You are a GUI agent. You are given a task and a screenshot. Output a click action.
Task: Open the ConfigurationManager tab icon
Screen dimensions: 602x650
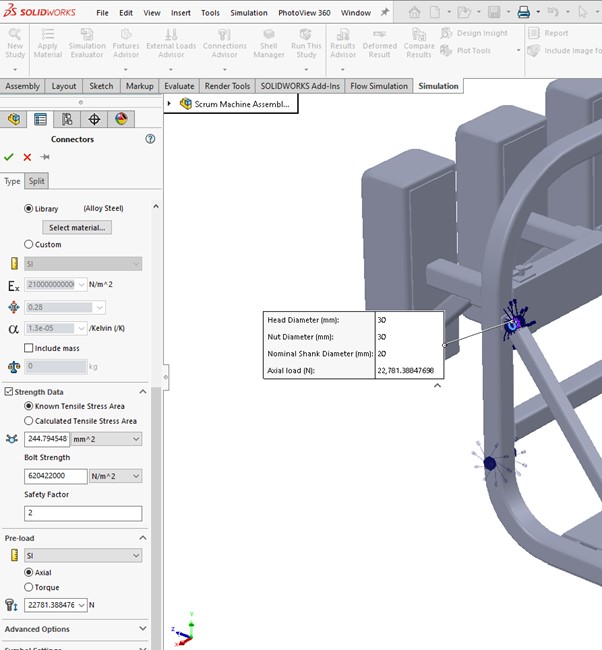point(68,119)
